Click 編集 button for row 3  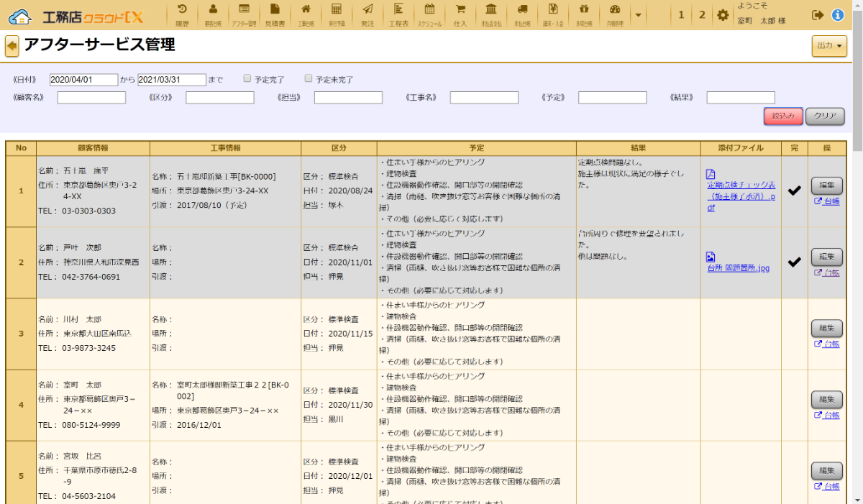[x=826, y=329]
